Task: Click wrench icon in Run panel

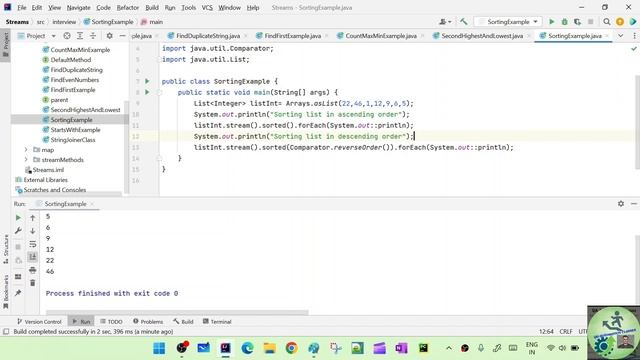Action: pos(18,231)
